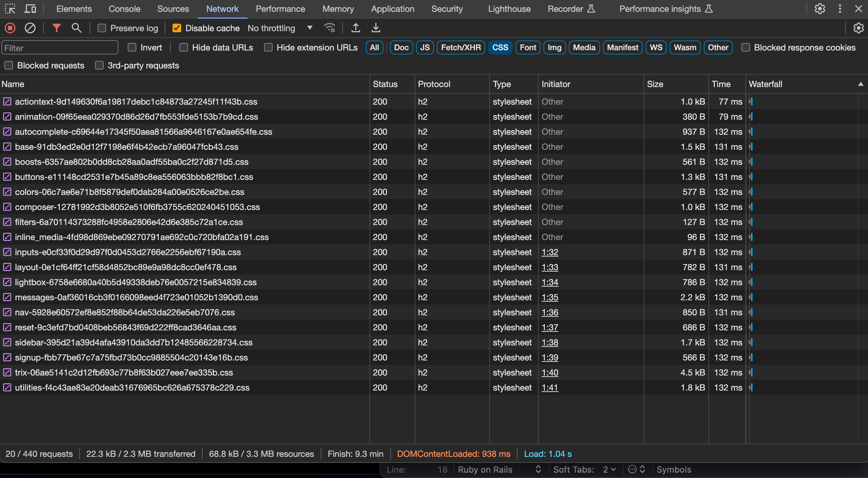
Task: Toggle the red filter funnel icon
Action: 56,28
